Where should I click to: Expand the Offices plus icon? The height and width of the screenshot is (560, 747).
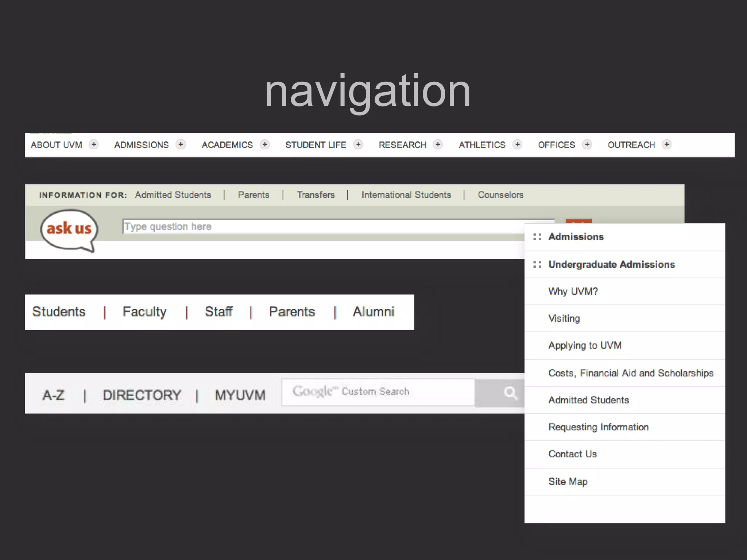tap(587, 145)
